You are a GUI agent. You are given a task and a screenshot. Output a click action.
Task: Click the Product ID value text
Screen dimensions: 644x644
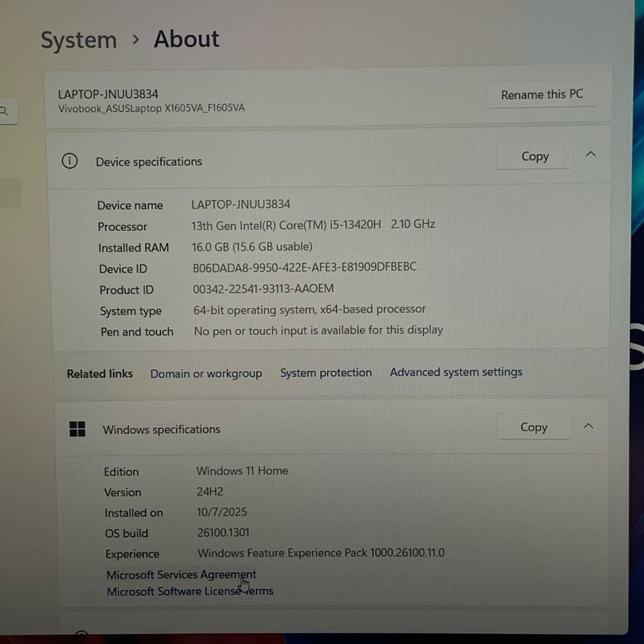pos(263,289)
